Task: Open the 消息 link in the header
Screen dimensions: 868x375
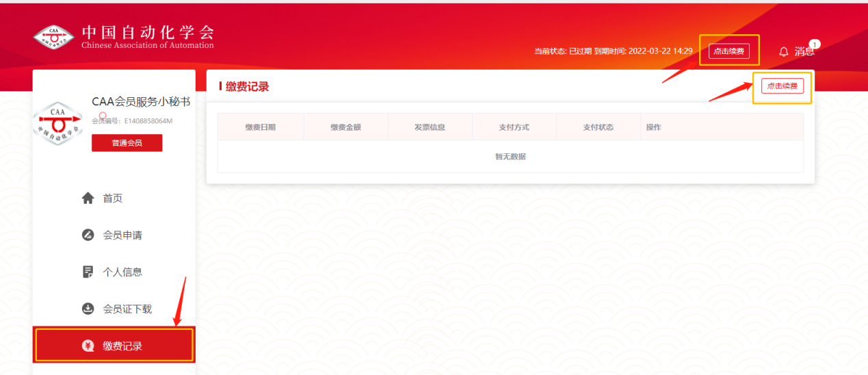Action: [x=804, y=52]
